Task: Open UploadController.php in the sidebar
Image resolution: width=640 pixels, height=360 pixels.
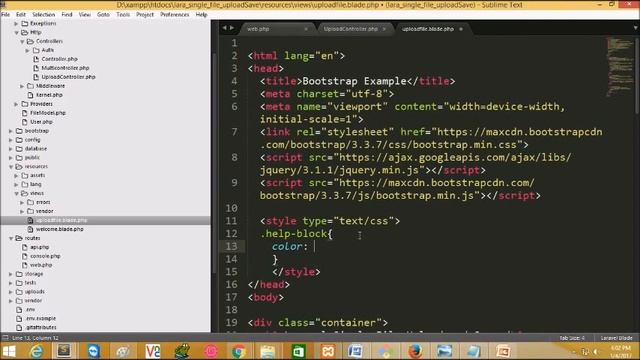Action: 69,77
